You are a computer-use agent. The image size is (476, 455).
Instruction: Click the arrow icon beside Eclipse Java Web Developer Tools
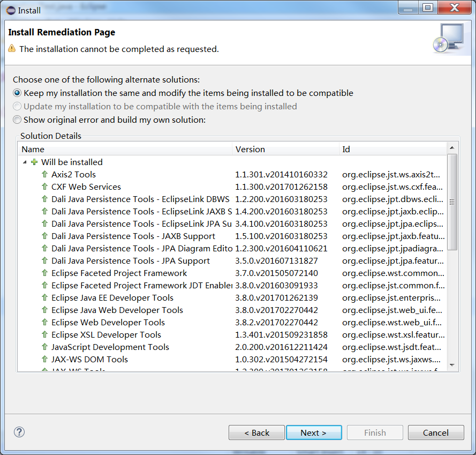(x=44, y=310)
